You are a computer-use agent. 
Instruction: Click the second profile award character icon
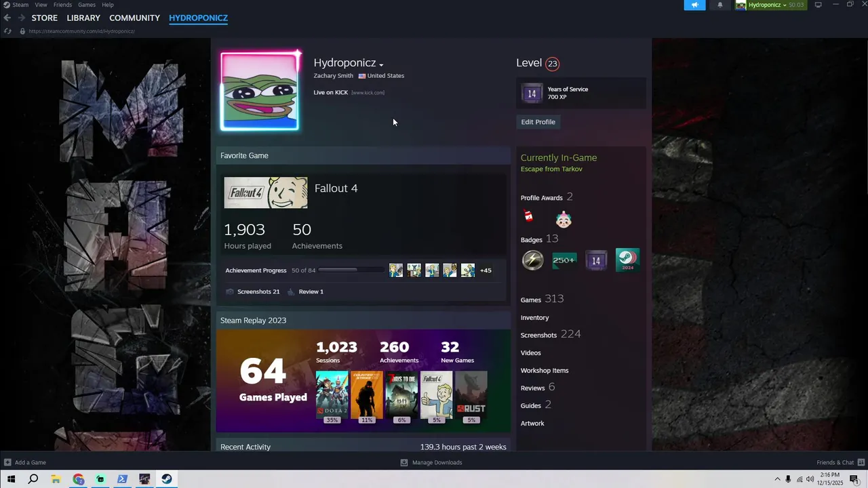[x=564, y=220]
